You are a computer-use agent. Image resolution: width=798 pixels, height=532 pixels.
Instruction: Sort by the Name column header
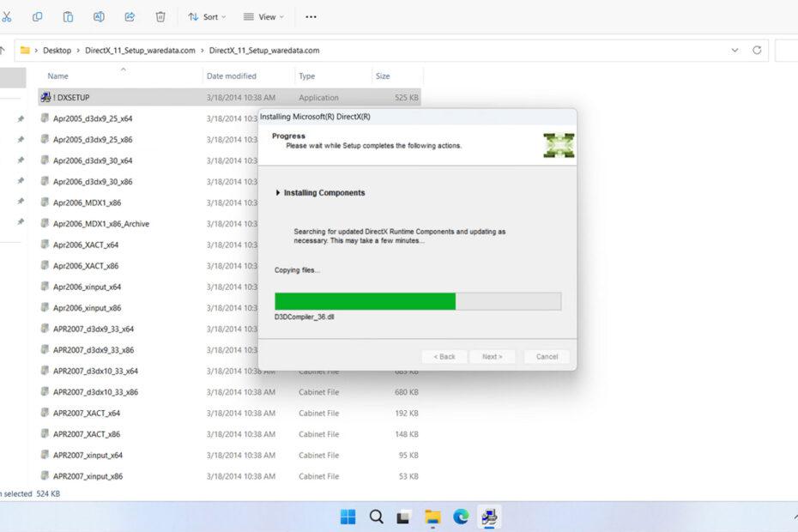(x=57, y=76)
